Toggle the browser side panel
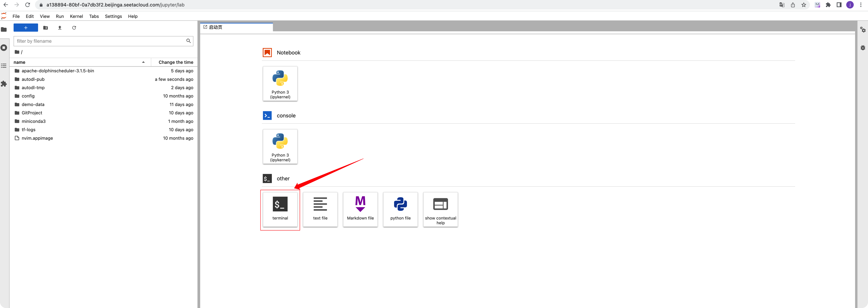 click(x=839, y=5)
